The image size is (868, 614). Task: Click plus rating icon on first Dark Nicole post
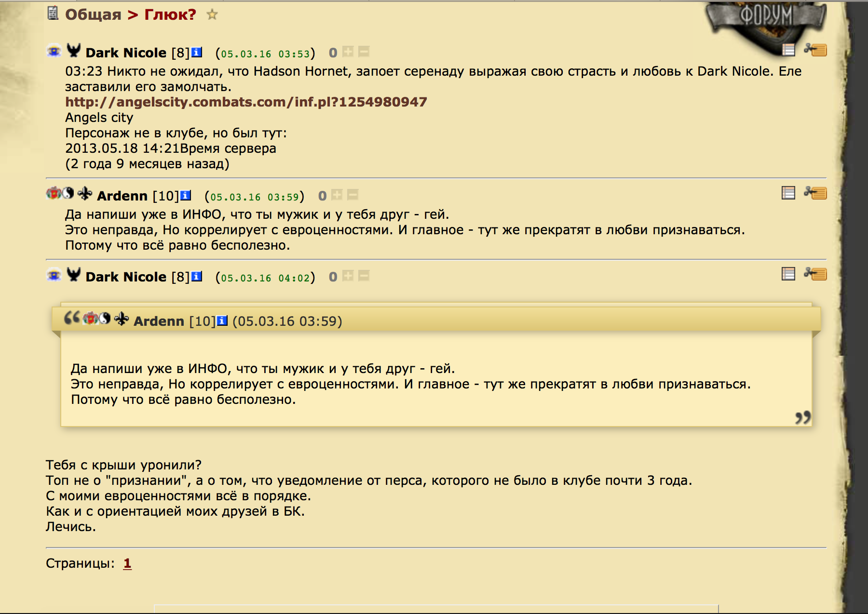(x=348, y=51)
